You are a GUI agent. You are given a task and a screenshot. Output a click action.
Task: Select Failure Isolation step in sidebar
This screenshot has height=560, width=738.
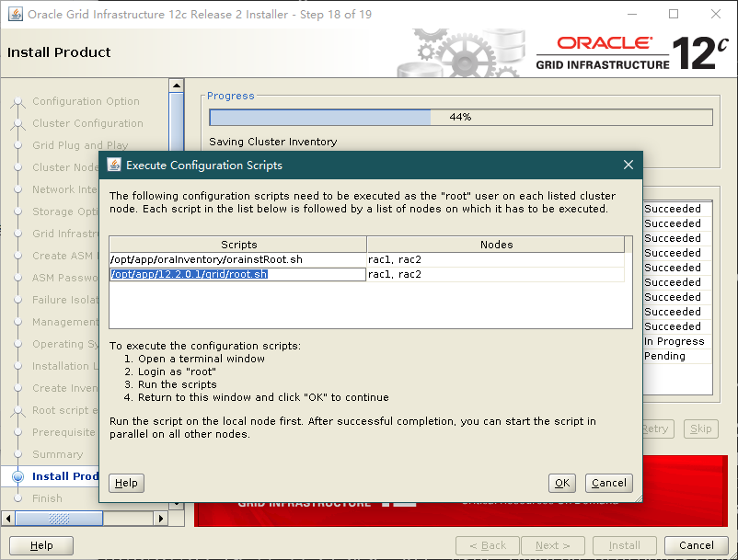coord(65,300)
